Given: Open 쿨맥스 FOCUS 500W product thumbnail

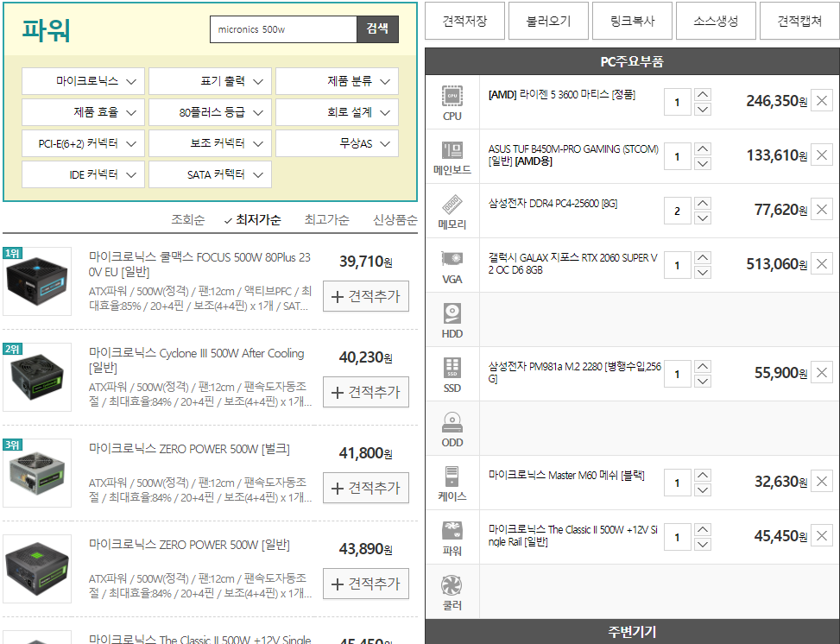Looking at the screenshot, I should pyautogui.click(x=37, y=281).
